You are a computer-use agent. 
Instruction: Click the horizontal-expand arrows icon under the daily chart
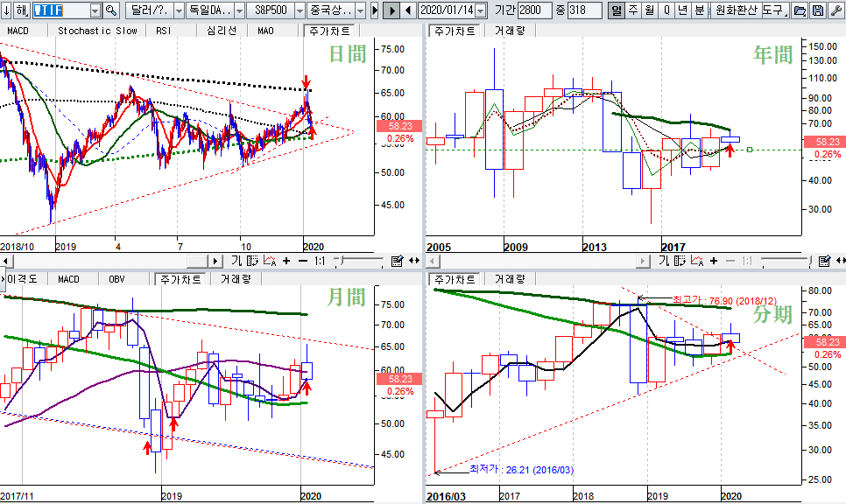(x=414, y=261)
